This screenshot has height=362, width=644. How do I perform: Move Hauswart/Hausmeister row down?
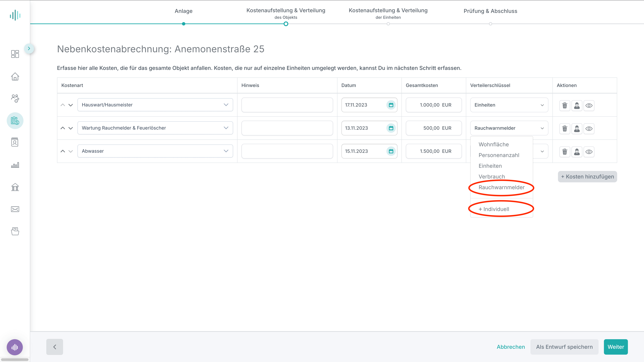point(71,105)
